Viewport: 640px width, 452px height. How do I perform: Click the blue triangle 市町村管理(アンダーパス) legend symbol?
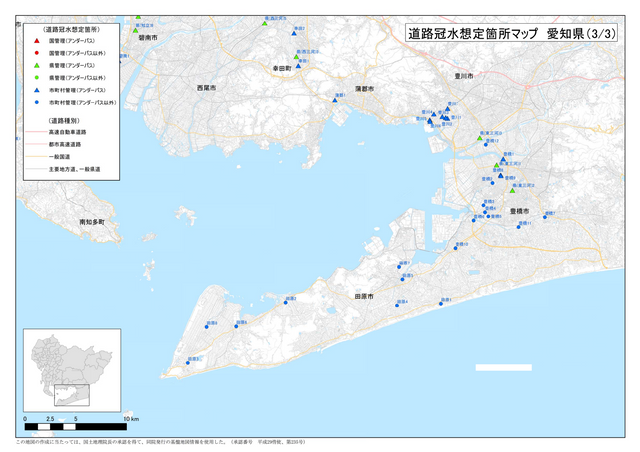click(37, 90)
